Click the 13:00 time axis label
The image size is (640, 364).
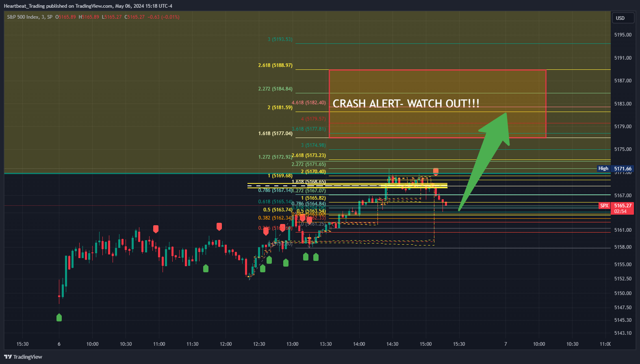coord(293,344)
